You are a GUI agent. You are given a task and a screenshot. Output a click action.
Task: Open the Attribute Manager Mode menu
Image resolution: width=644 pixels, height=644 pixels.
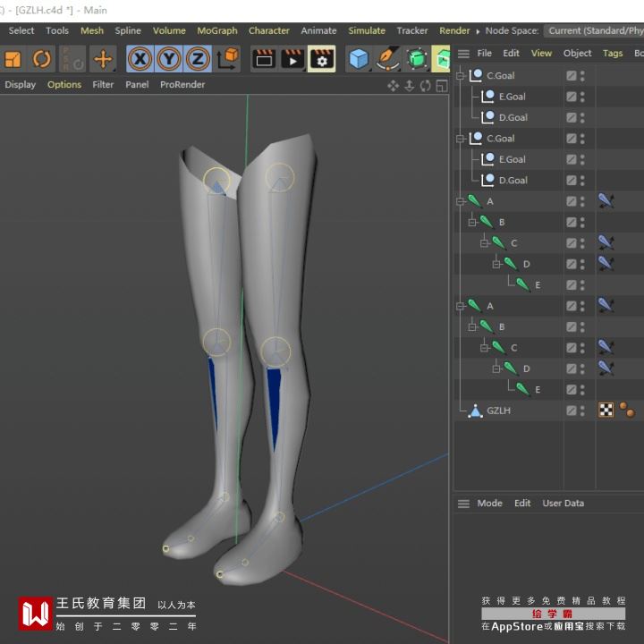click(x=489, y=503)
